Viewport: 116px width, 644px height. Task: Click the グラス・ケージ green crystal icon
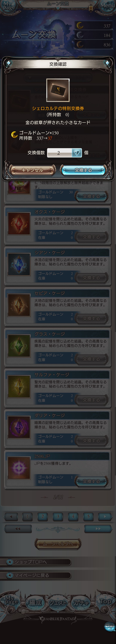[19, 346]
